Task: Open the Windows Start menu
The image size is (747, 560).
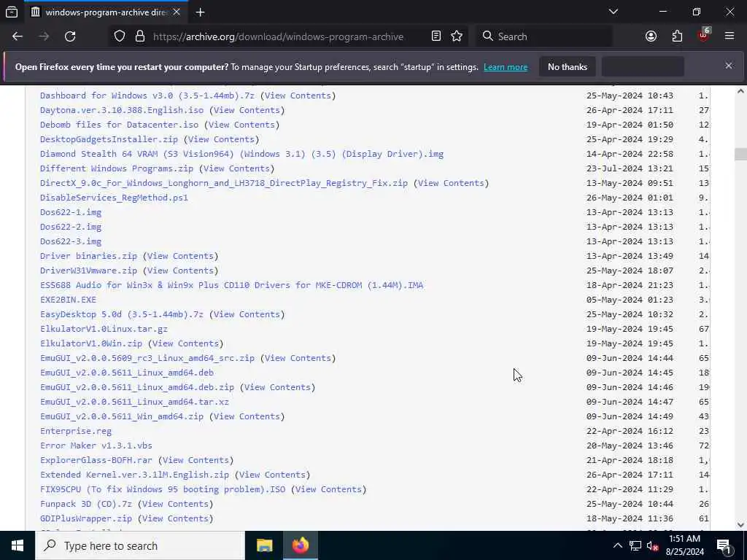Action: coord(18,545)
